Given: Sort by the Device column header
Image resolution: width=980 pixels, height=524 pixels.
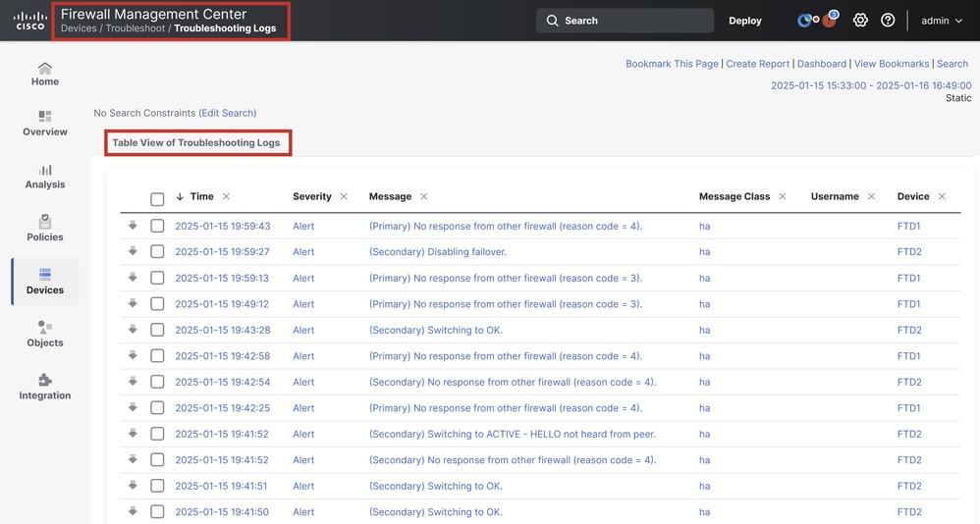Looking at the screenshot, I should point(913,196).
